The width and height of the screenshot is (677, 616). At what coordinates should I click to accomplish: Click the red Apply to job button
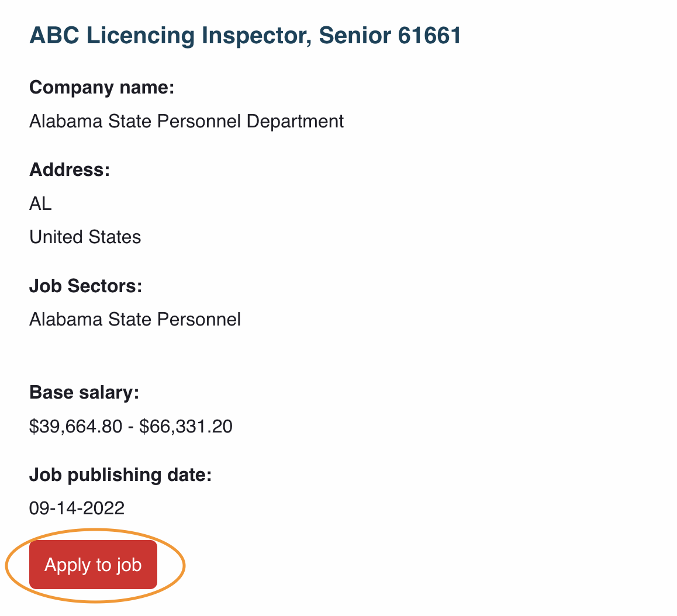(x=93, y=564)
